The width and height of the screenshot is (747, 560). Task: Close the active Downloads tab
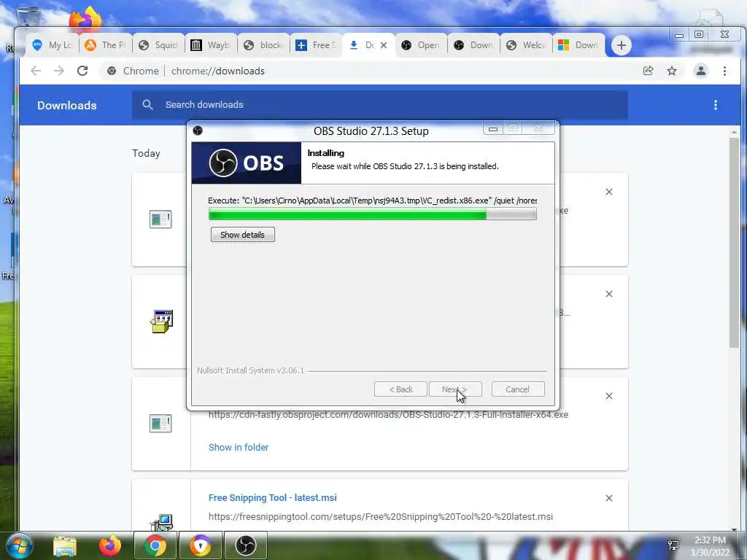point(384,45)
